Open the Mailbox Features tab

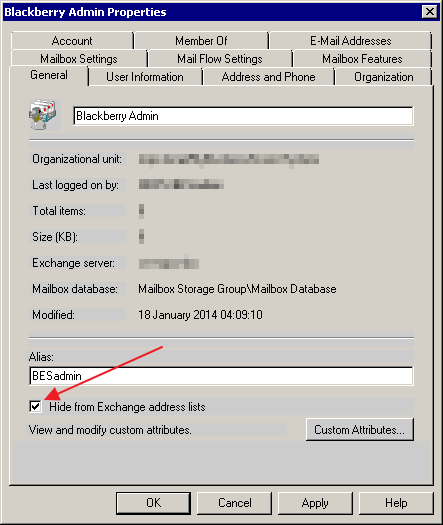click(x=362, y=59)
